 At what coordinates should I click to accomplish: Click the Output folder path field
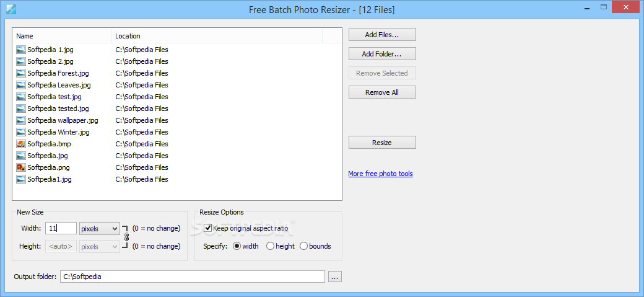(x=193, y=277)
